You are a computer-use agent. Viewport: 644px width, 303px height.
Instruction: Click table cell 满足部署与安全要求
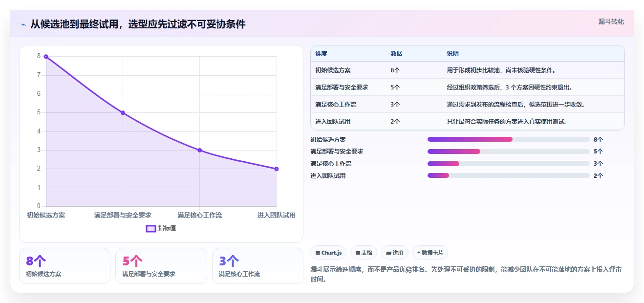(342, 87)
